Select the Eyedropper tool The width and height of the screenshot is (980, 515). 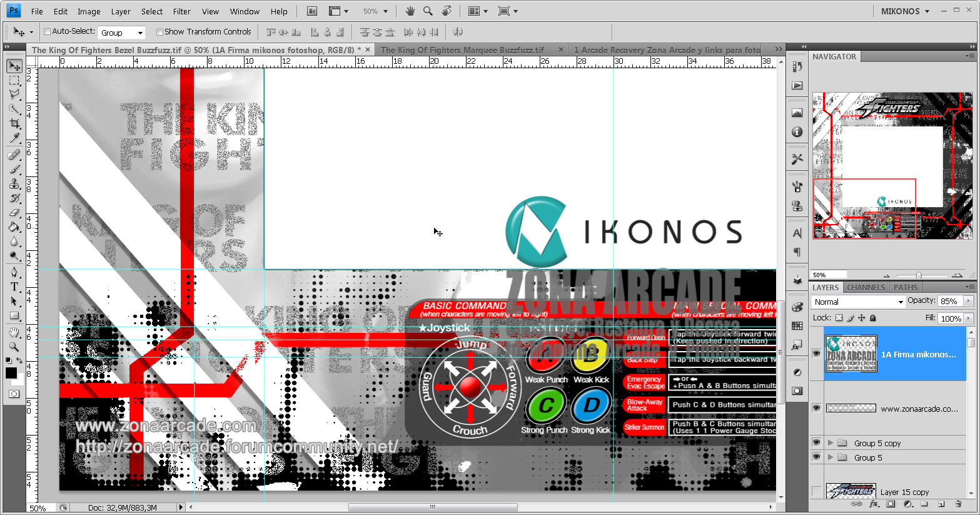pyautogui.click(x=14, y=138)
